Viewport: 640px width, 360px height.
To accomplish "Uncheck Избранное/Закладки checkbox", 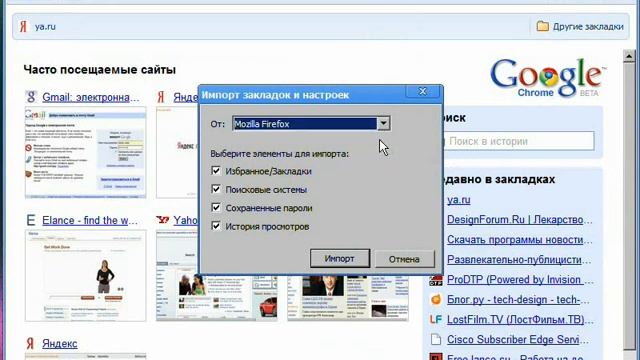I will pyautogui.click(x=216, y=171).
